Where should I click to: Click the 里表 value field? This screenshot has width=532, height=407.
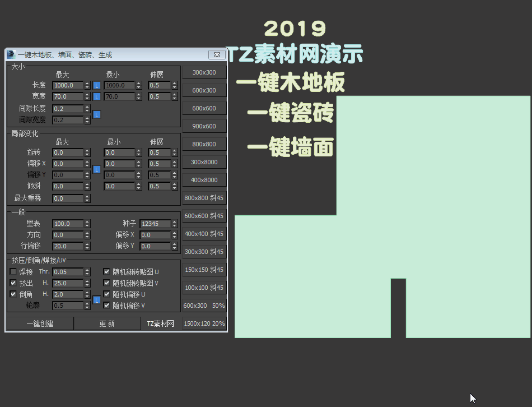(68, 224)
